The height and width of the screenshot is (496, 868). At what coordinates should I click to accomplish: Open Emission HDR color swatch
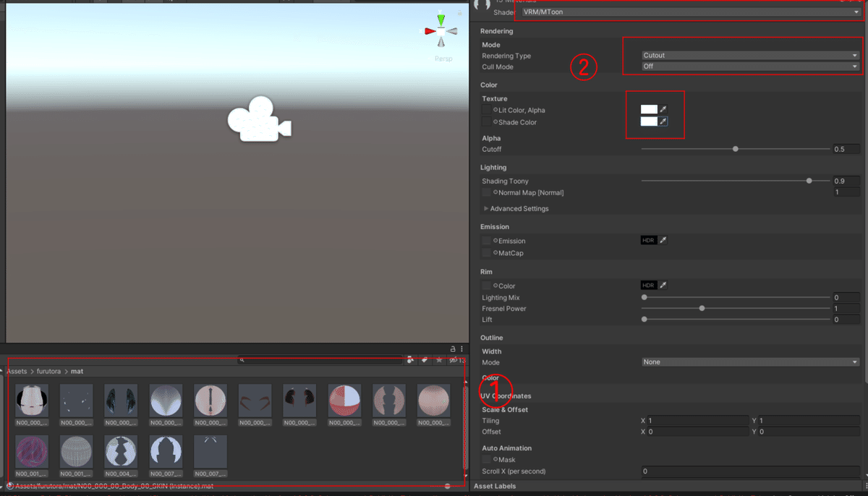(x=649, y=240)
